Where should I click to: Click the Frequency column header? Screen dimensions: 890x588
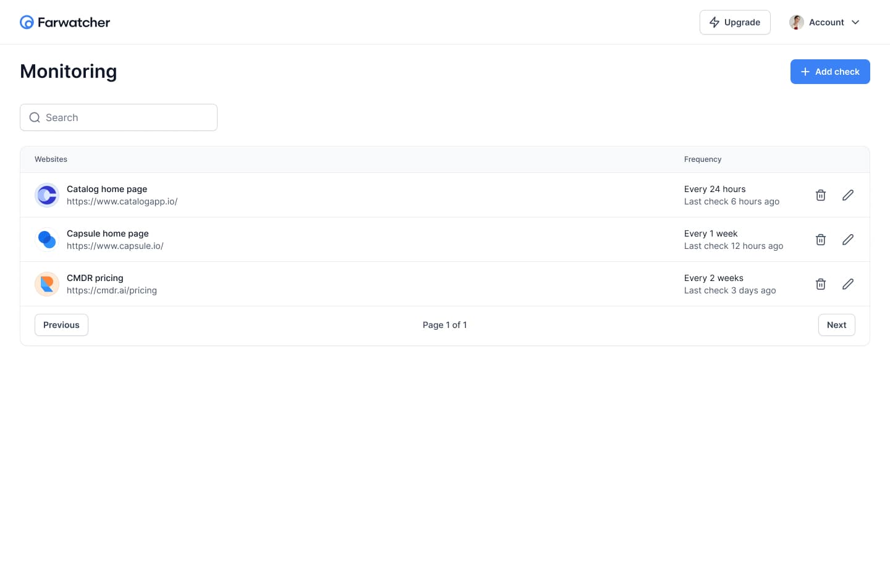703,159
